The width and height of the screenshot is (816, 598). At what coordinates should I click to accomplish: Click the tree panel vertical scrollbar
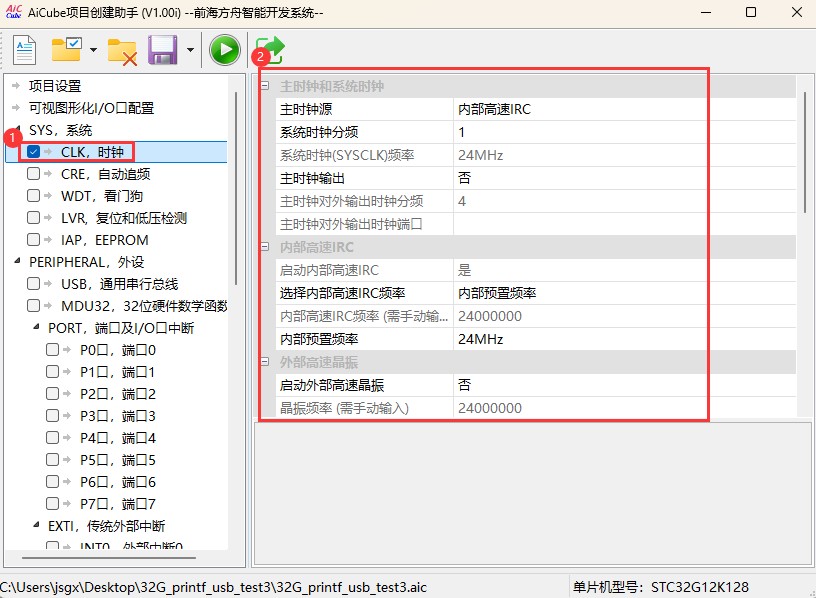pos(236,188)
